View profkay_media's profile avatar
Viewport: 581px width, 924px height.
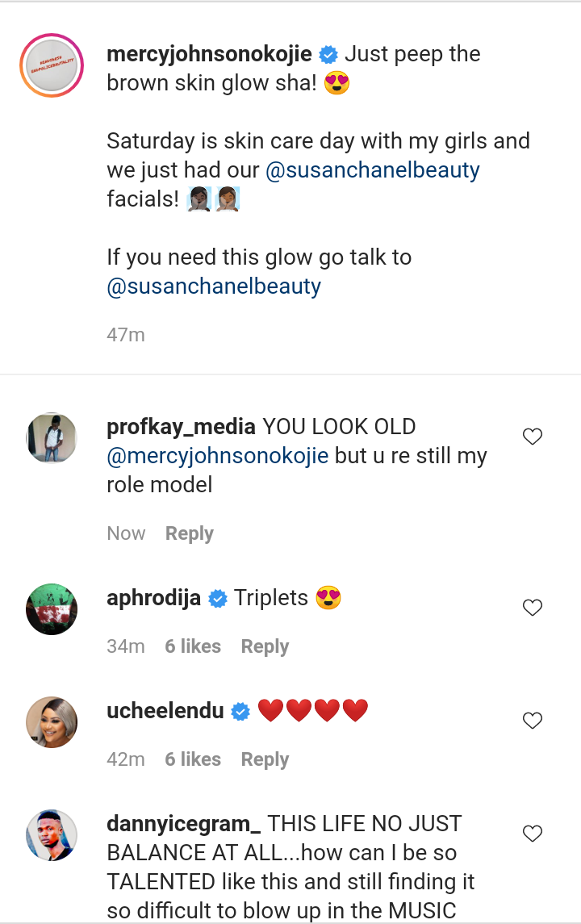(52, 438)
